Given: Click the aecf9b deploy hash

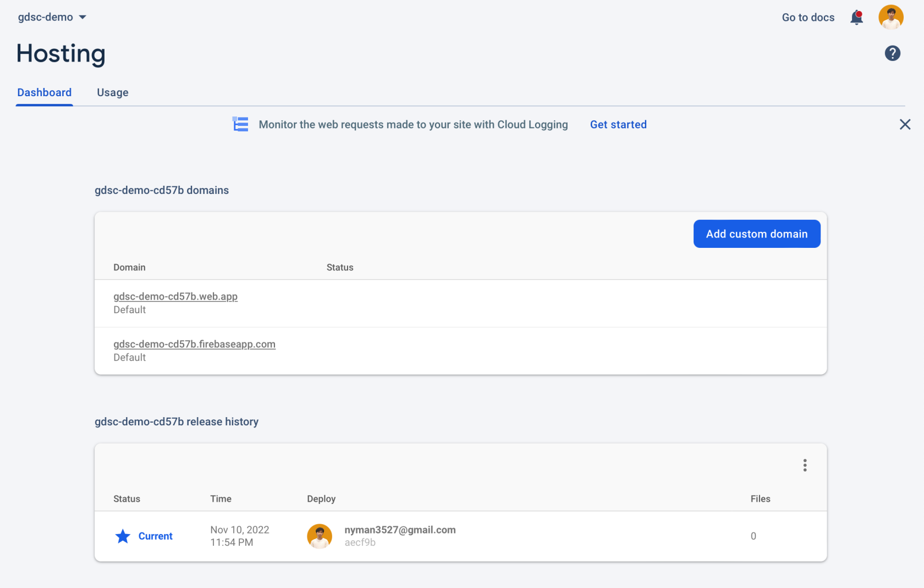Looking at the screenshot, I should pyautogui.click(x=360, y=542).
